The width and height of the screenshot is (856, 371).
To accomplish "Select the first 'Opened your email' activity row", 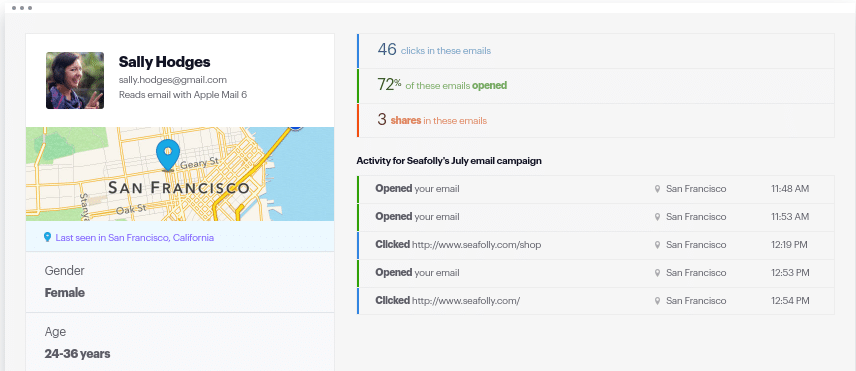I will tap(596, 189).
